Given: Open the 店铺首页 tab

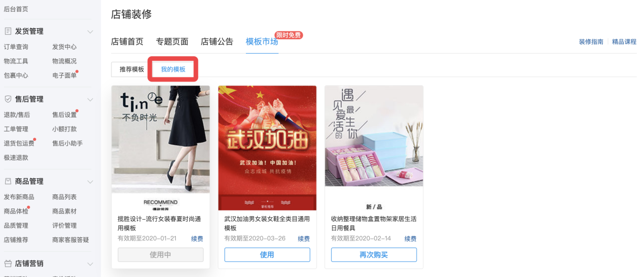Looking at the screenshot, I should click(127, 42).
